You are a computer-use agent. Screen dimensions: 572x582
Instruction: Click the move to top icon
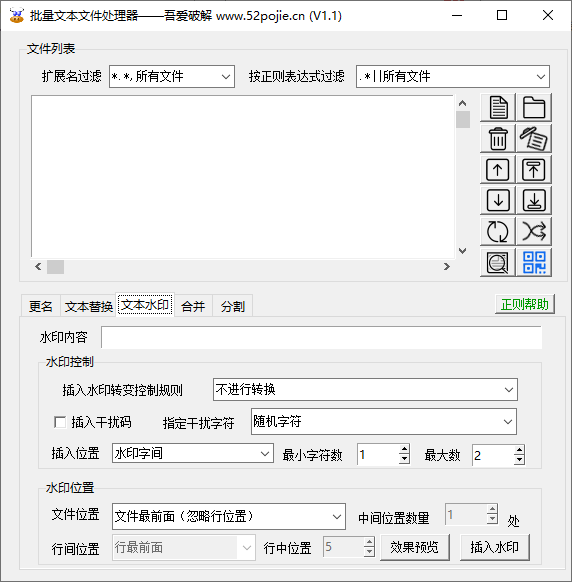(534, 170)
